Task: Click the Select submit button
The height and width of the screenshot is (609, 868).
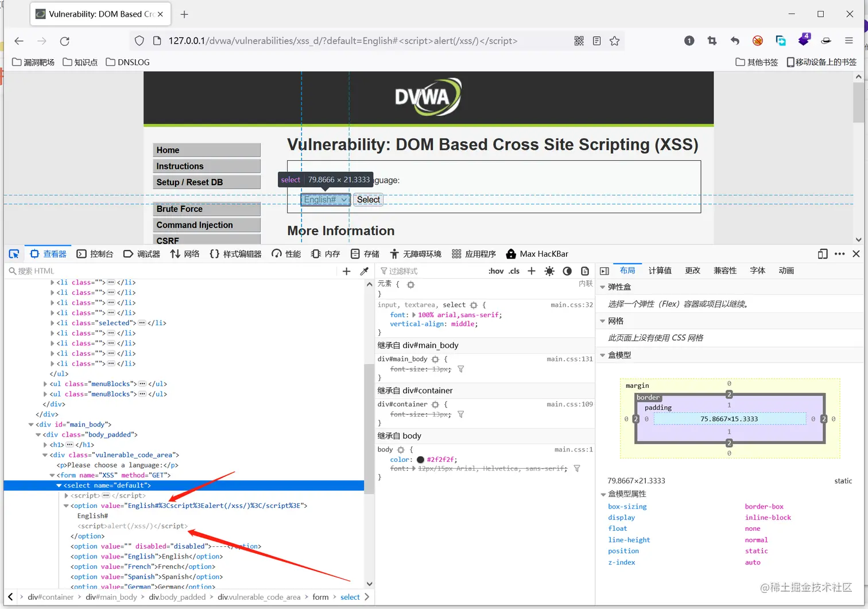Action: (x=368, y=199)
